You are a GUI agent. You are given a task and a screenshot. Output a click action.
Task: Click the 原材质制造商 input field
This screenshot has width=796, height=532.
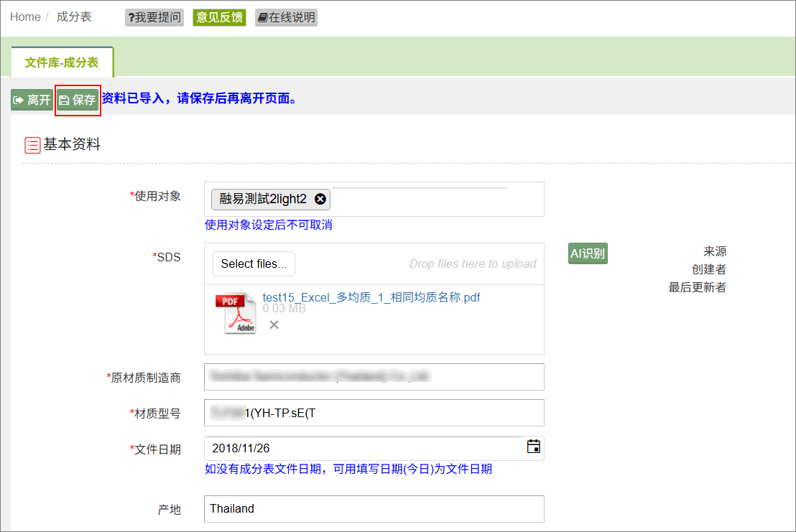[x=374, y=377]
